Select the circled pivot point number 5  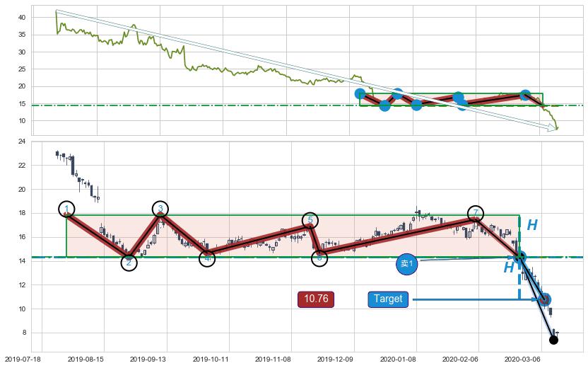pos(310,220)
